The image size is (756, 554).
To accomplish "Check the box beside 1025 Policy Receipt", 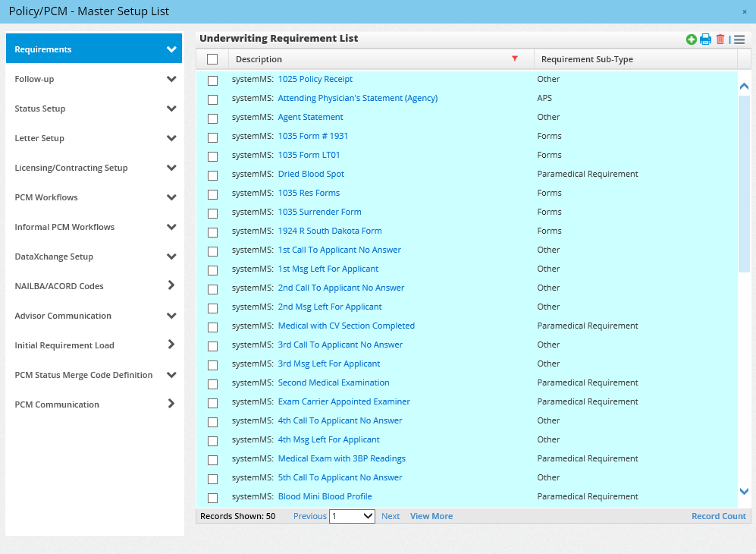I will click(x=212, y=80).
